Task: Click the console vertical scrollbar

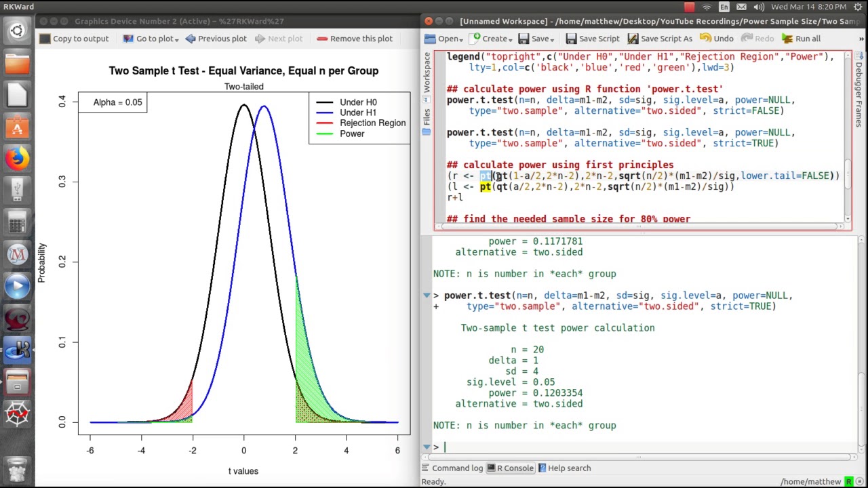Action: coord(861,346)
